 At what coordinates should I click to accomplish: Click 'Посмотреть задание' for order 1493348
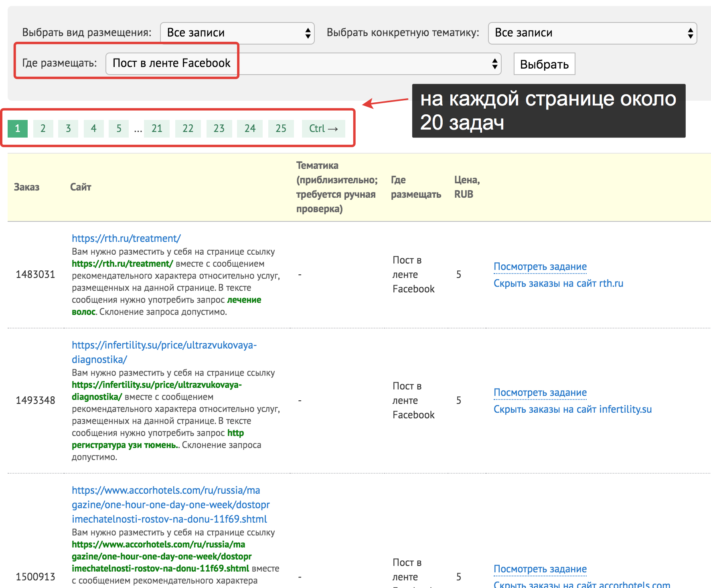coord(540,393)
